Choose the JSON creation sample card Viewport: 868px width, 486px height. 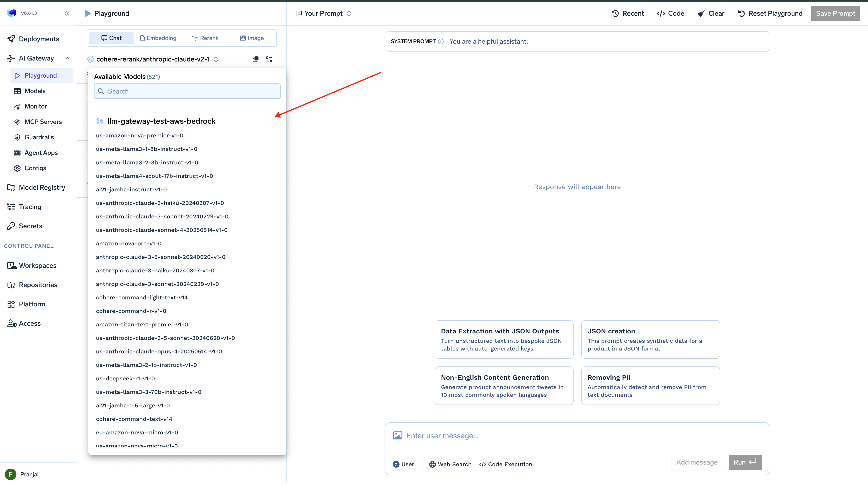pos(650,339)
